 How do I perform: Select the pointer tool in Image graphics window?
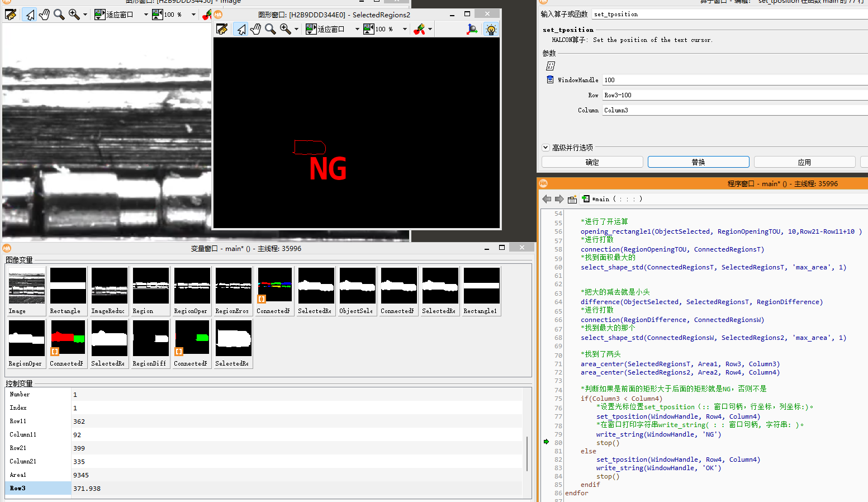coord(30,15)
